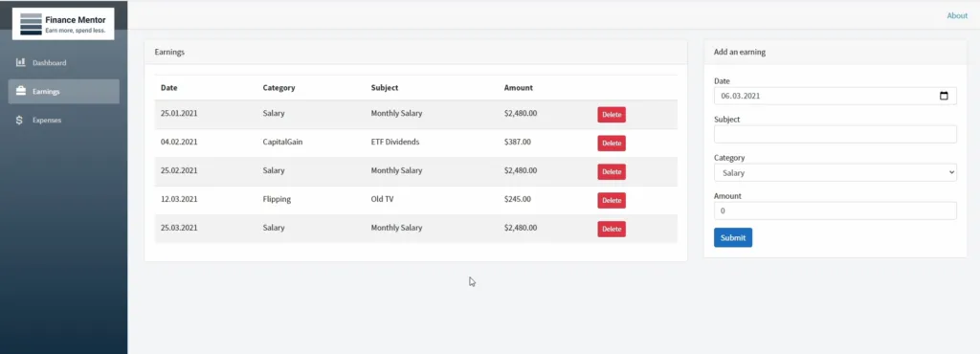Open the About link
This screenshot has height=354, width=980.
point(957,15)
